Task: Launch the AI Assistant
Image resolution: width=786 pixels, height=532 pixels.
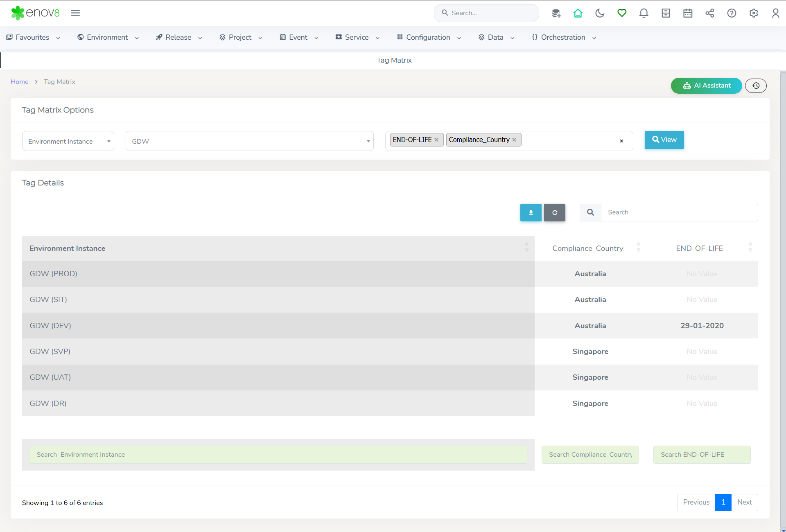Action: [706, 86]
